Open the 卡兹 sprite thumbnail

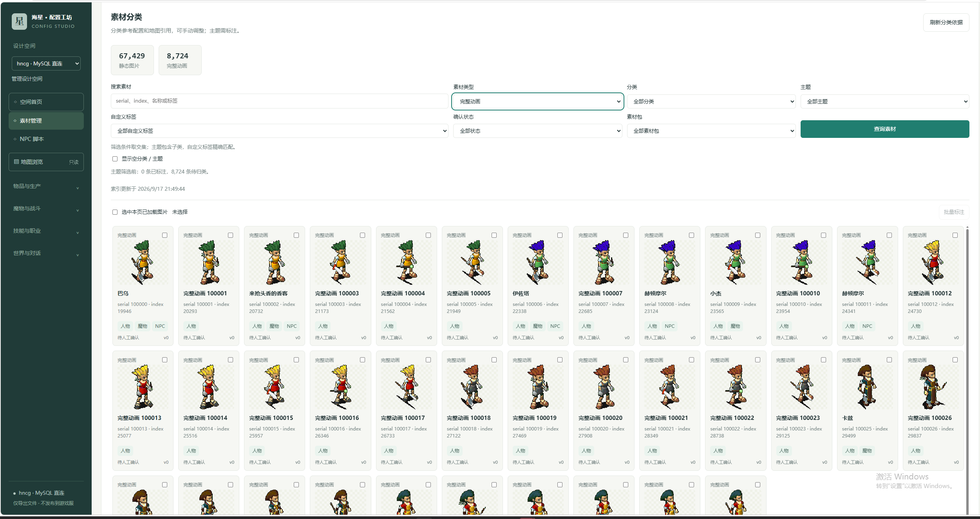pyautogui.click(x=867, y=387)
